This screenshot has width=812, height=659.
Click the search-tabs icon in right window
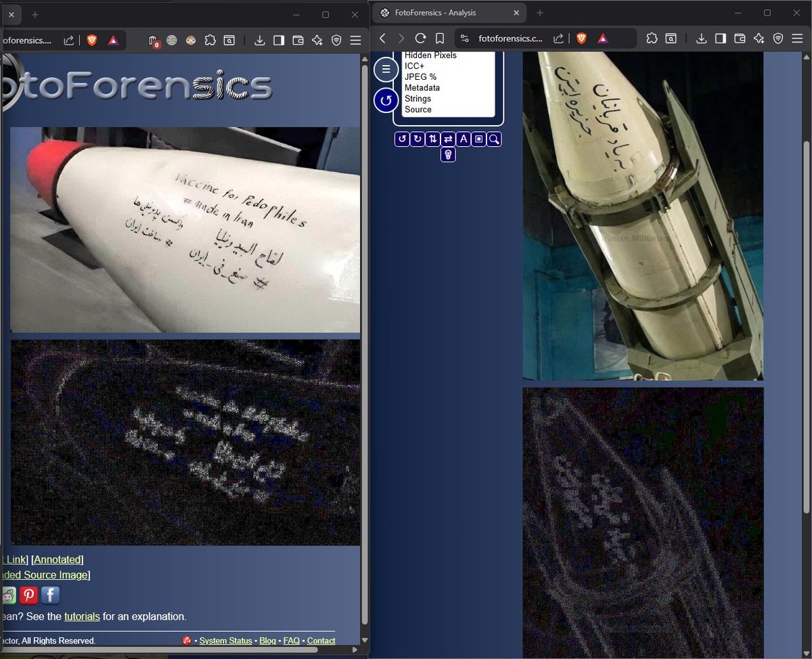tap(671, 39)
